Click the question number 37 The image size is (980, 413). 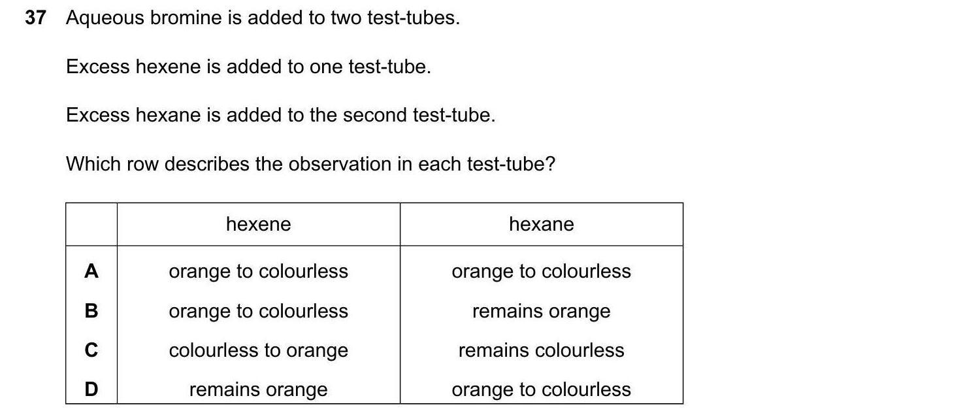click(35, 18)
